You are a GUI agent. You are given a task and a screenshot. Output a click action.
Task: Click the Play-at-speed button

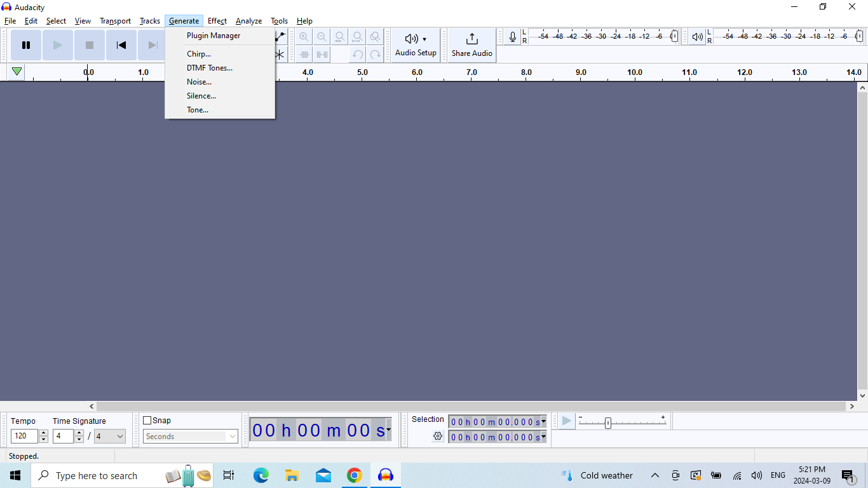[x=566, y=421]
